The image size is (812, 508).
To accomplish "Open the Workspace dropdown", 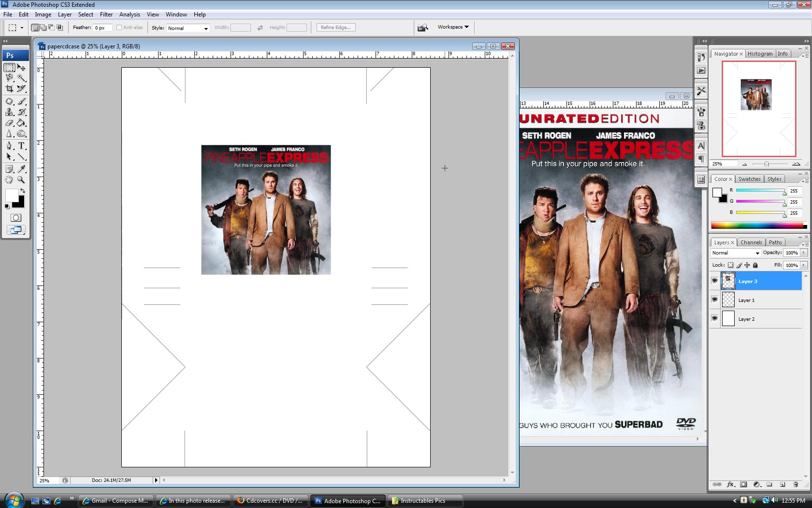I will (452, 27).
